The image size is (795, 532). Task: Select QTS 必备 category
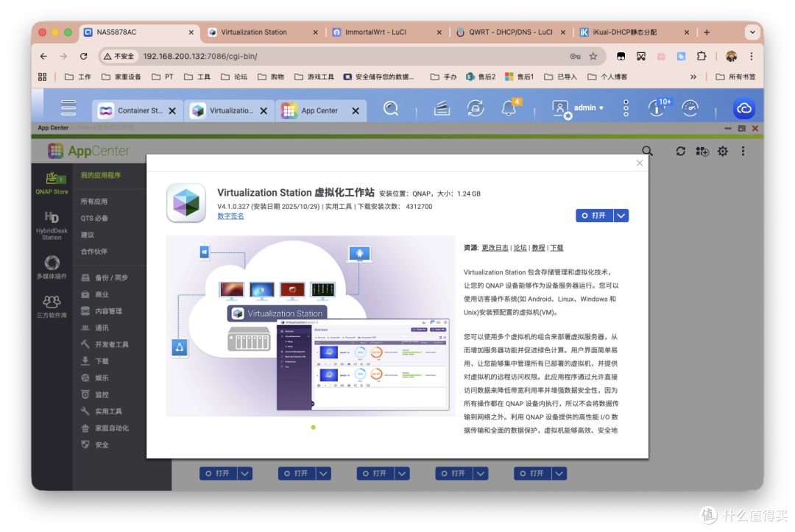[94, 218]
